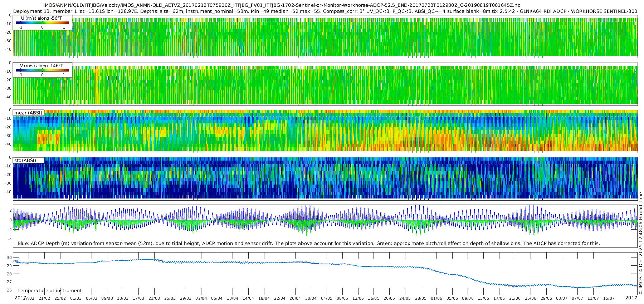Click the 'Temperature at instrument' label
This screenshot has width=644, height=304.
(x=50, y=291)
